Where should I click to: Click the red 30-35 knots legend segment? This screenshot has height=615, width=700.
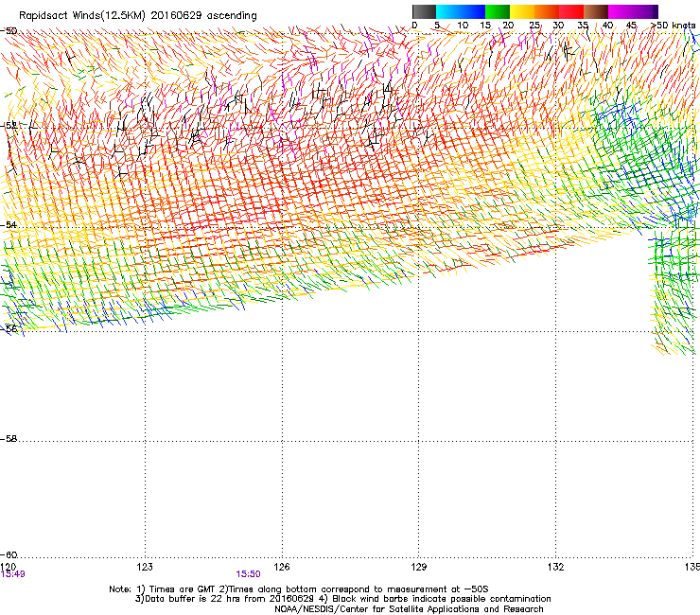pyautogui.click(x=571, y=11)
